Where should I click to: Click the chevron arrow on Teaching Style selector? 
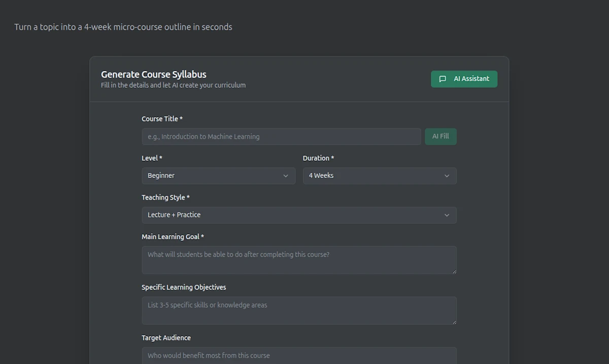[447, 215]
